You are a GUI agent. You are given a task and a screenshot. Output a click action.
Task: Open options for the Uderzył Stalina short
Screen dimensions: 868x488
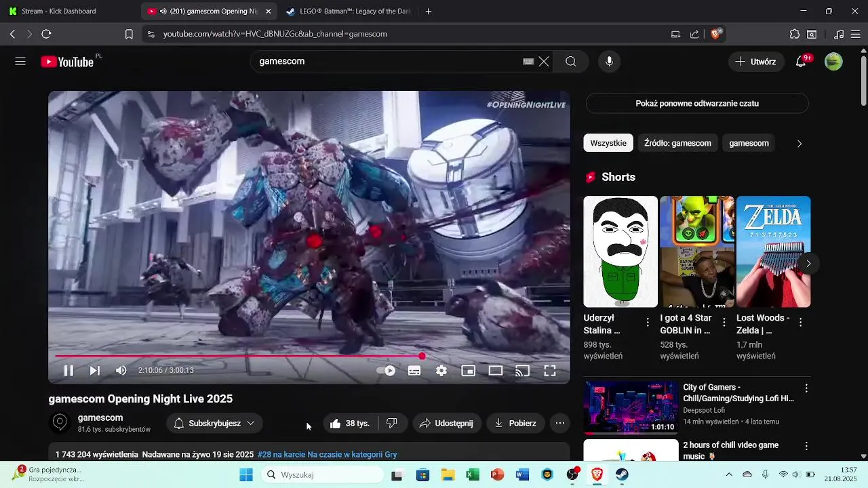coord(648,323)
